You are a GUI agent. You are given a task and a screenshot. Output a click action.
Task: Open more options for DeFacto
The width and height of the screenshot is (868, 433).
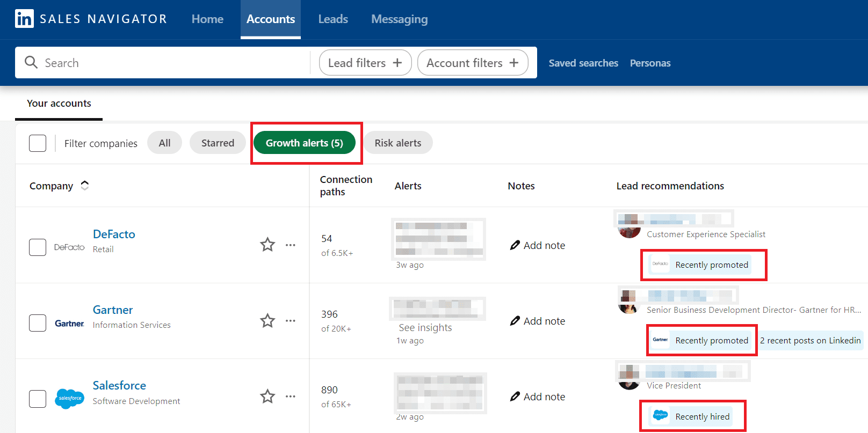(291, 245)
